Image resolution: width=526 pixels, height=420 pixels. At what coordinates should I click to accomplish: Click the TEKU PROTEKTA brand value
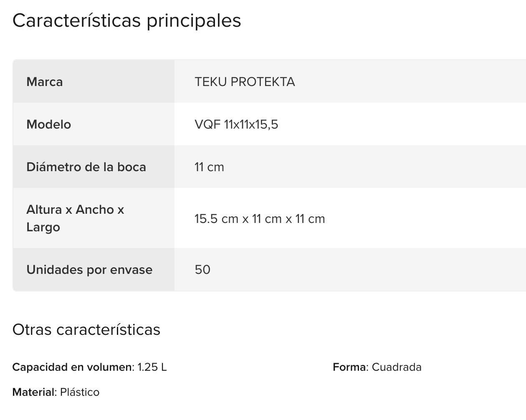[245, 82]
